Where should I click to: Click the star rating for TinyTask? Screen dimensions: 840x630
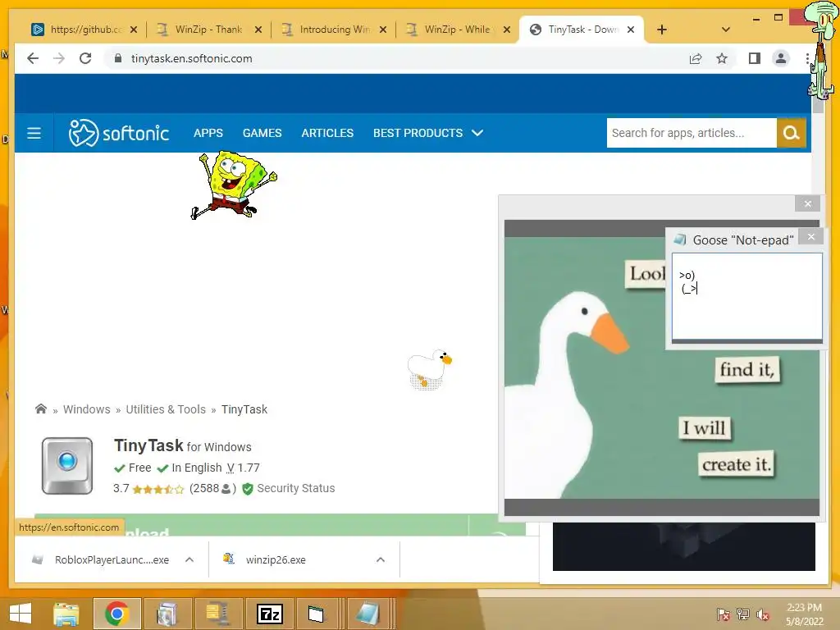tap(158, 489)
